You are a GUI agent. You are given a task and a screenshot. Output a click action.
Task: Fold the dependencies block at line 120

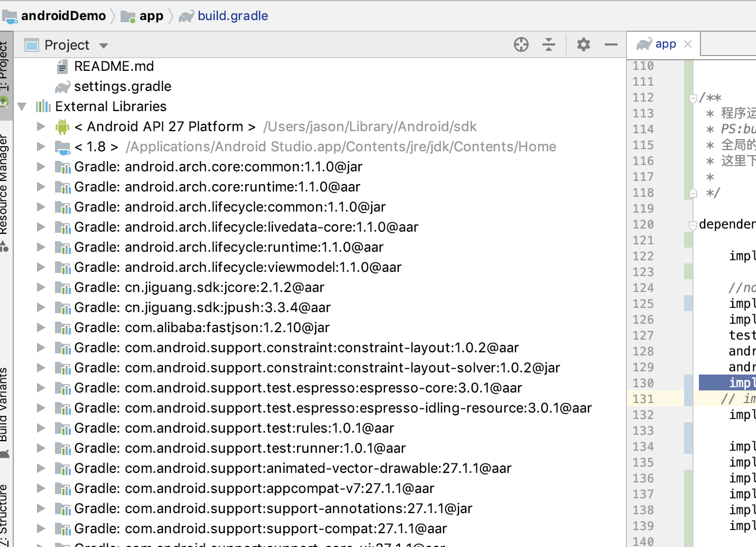693,225
